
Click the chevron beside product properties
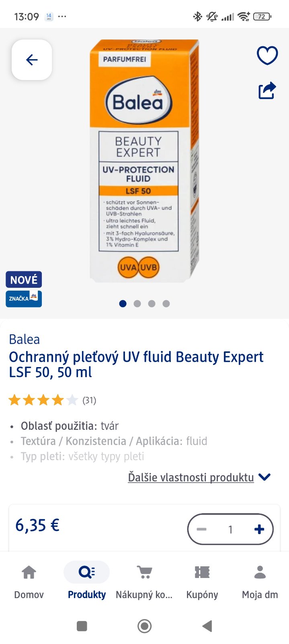tap(264, 477)
